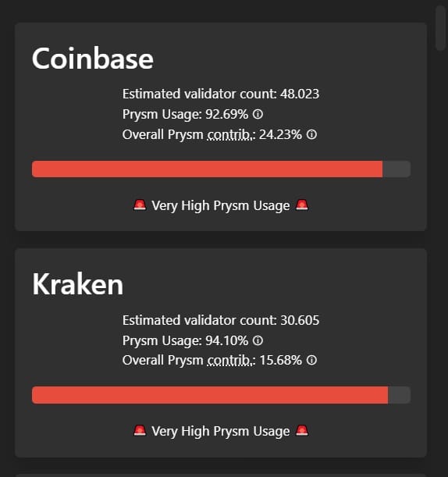Click Coinbase "contrib." abbreviation text

pyautogui.click(x=229, y=135)
